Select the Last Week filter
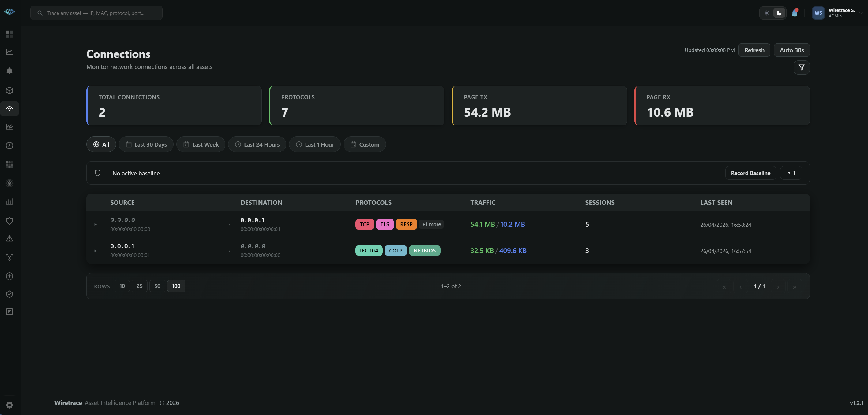This screenshot has height=415, width=868. pos(201,144)
